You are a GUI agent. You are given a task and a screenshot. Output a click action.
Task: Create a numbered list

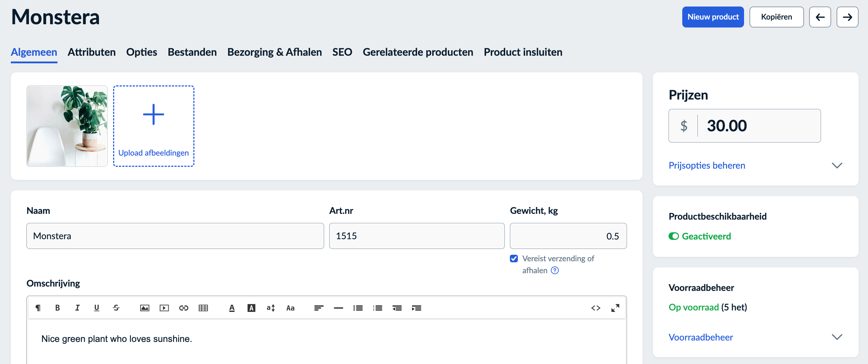click(377, 308)
